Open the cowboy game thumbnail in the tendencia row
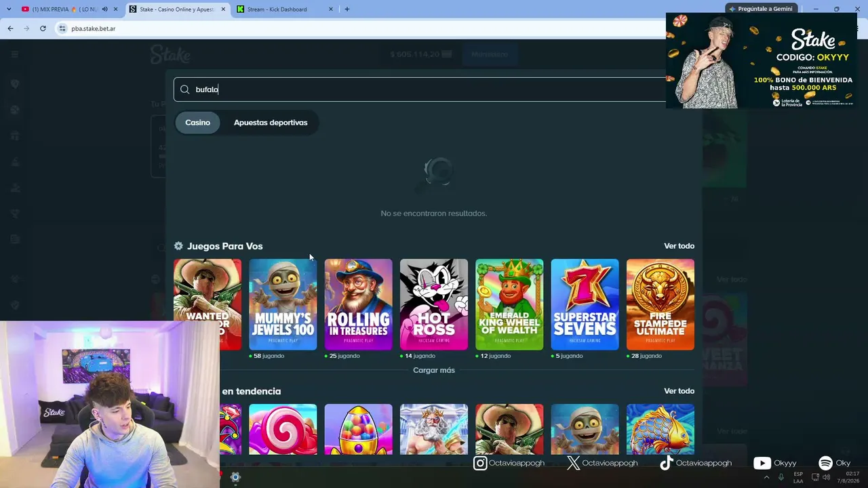The image size is (868, 488). pos(509,429)
